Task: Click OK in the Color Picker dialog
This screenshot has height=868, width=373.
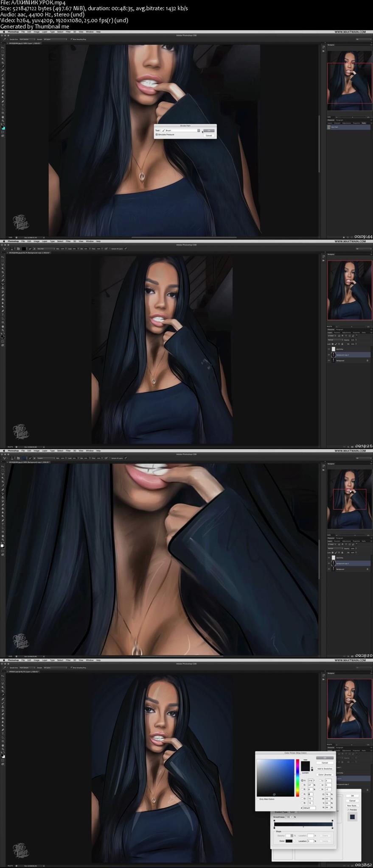Action: coord(325,758)
